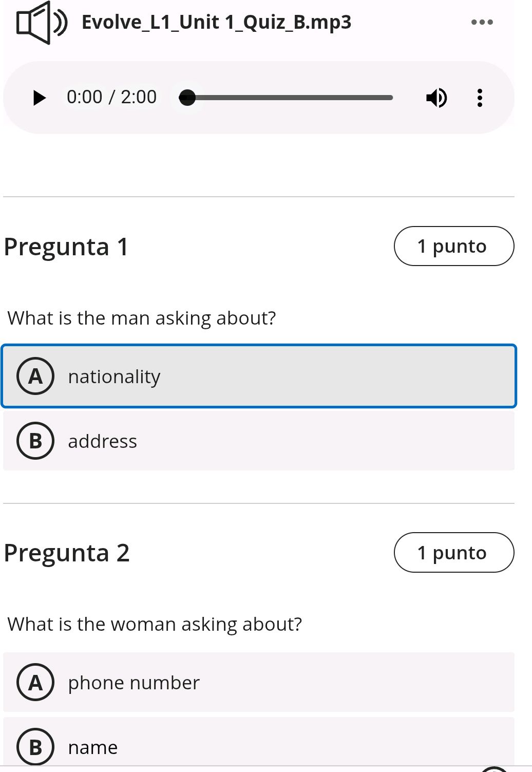Click the Evolve_L1_Unit 1_Quiz_B.mp3 title
This screenshot has width=532, height=772.
[216, 22]
